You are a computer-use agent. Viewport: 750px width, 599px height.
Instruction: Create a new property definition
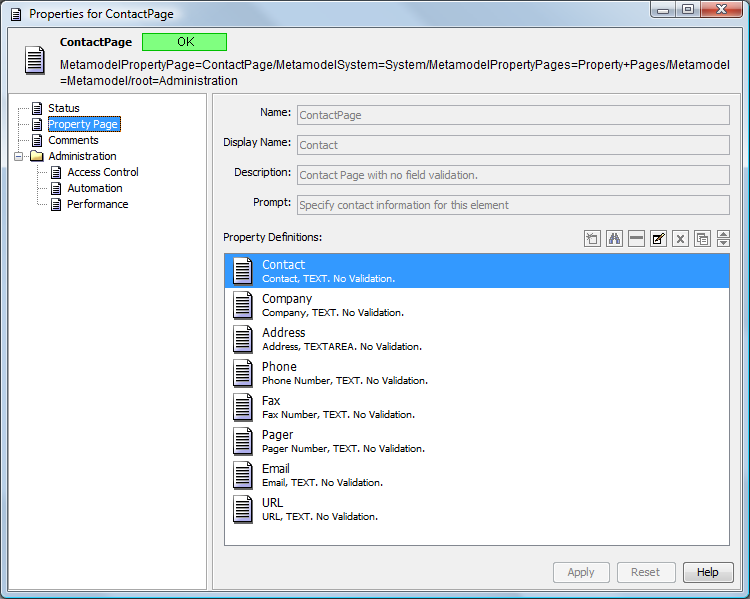coord(592,238)
